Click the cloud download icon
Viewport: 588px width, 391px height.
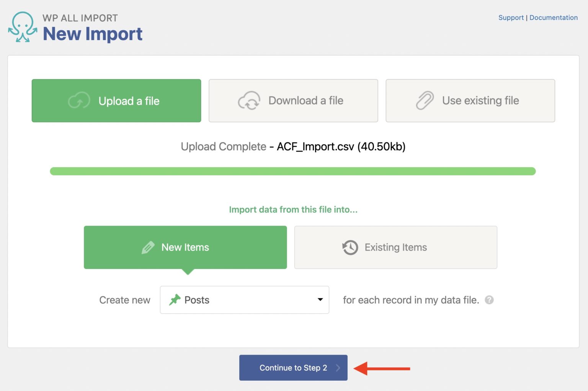pyautogui.click(x=249, y=101)
